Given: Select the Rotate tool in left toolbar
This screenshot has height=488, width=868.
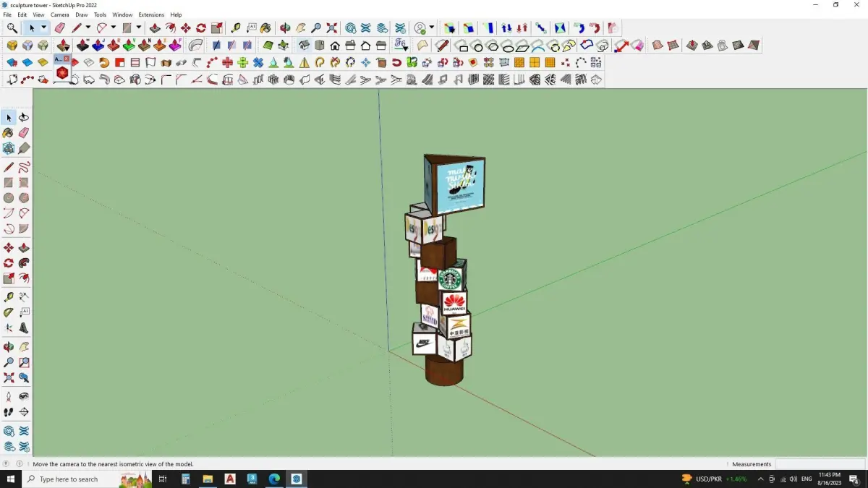Looking at the screenshot, I should pos(9,263).
